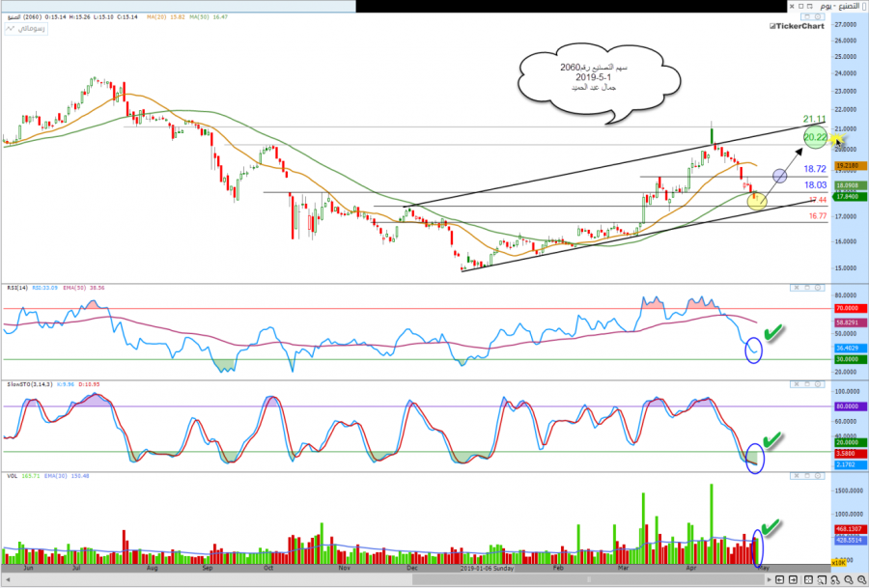Click the RSI(14) indicator label
The height and width of the screenshot is (588, 869).
(x=14, y=287)
